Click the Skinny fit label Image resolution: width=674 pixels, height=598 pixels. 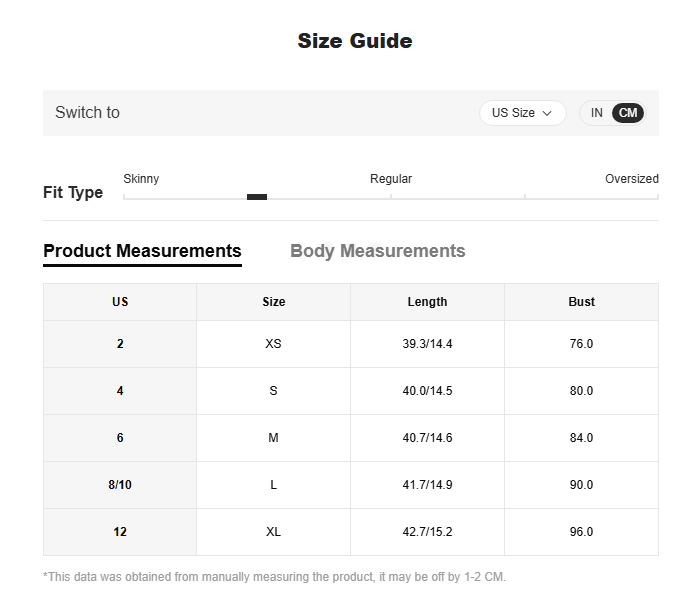(x=141, y=178)
